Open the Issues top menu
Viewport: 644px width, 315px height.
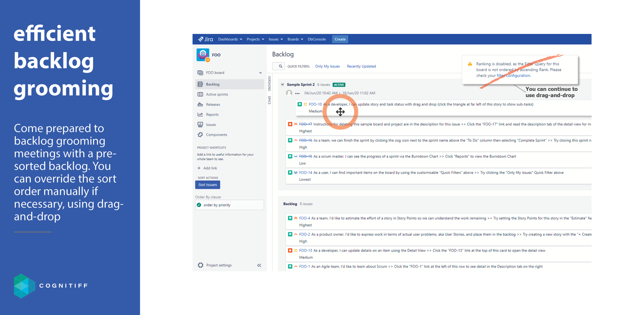click(276, 39)
